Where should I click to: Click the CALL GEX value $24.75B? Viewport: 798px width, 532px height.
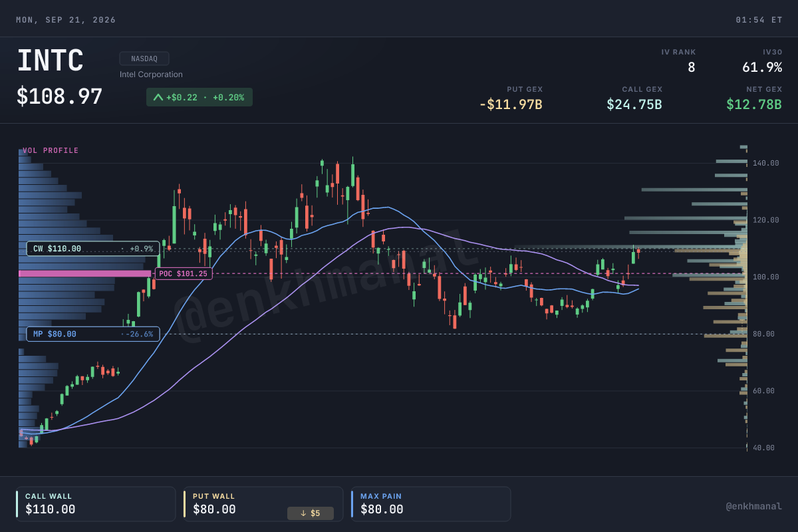point(634,104)
